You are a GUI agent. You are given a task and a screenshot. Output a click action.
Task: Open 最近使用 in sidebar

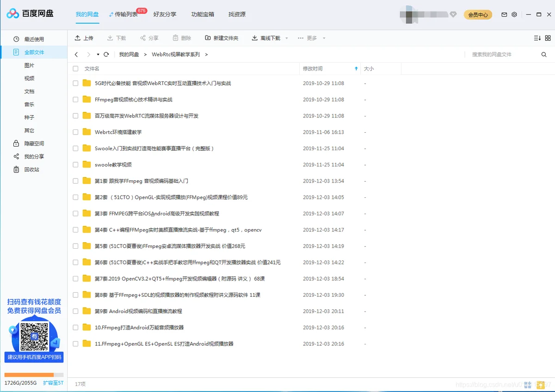pos(34,39)
